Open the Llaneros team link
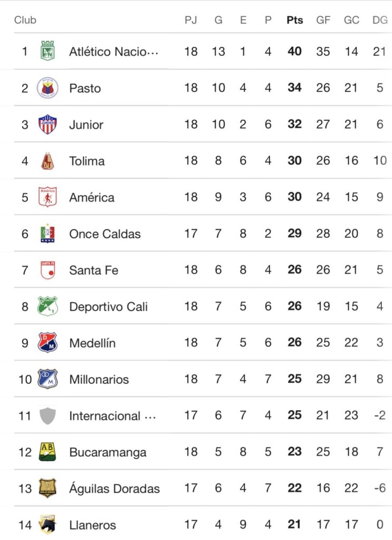Screen dimensions: 392x540 [x=92, y=525]
